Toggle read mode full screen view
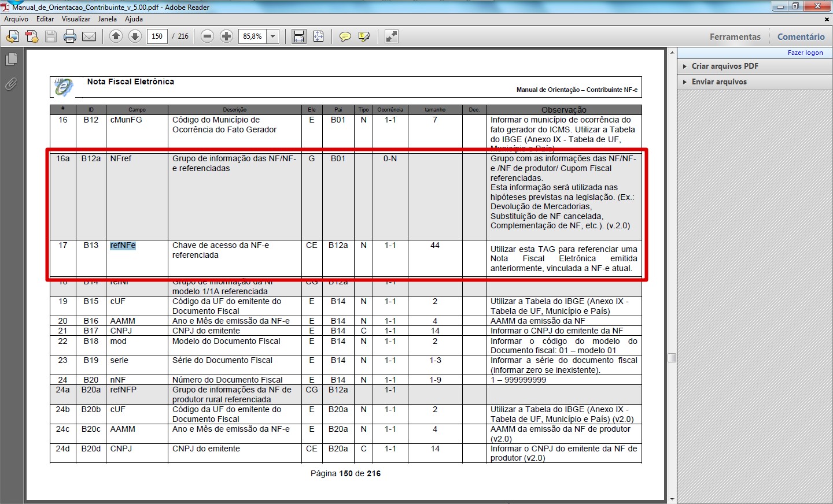 (x=392, y=36)
